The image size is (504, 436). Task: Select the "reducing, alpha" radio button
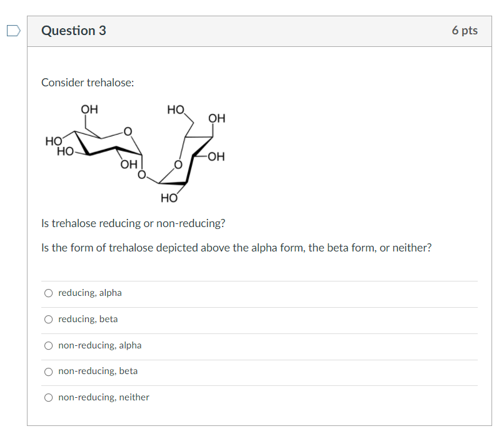(x=48, y=293)
